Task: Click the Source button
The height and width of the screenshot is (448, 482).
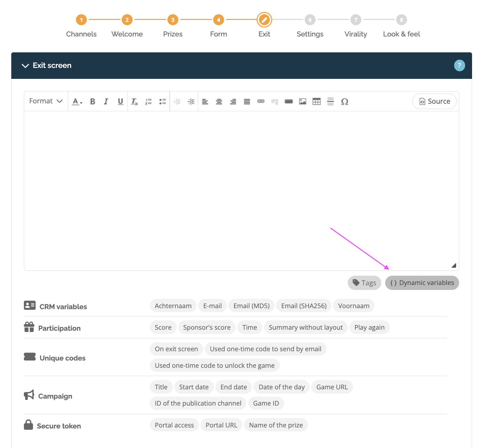Action: point(434,101)
